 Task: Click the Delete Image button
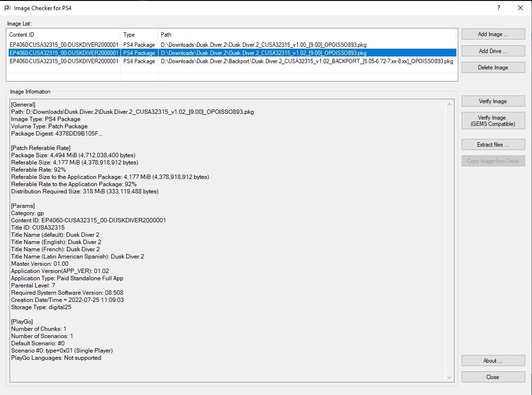tap(493, 68)
